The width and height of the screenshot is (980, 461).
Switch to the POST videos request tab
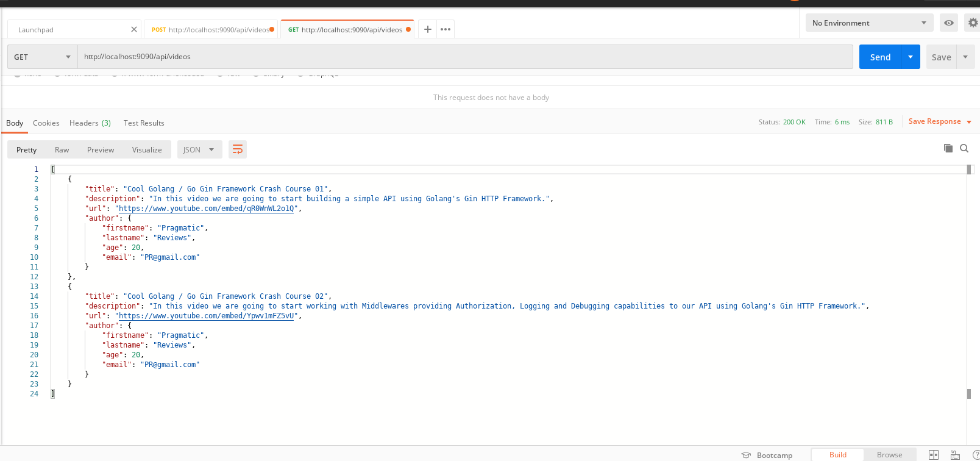210,29
